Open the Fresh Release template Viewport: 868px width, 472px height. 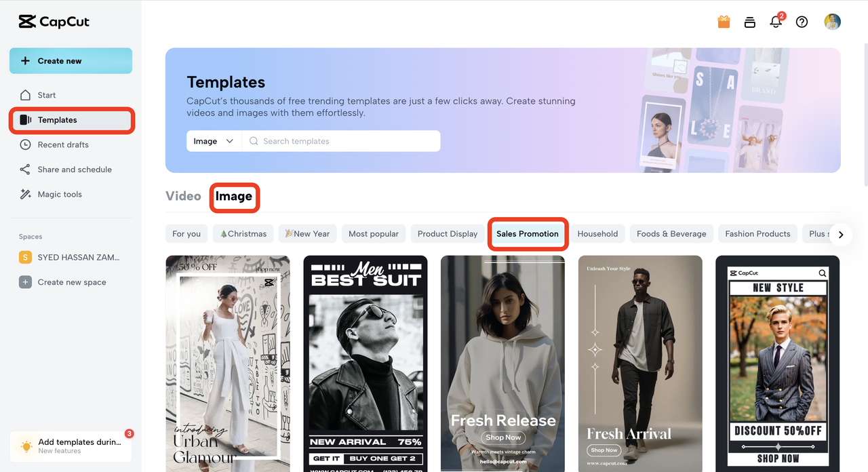coord(502,363)
